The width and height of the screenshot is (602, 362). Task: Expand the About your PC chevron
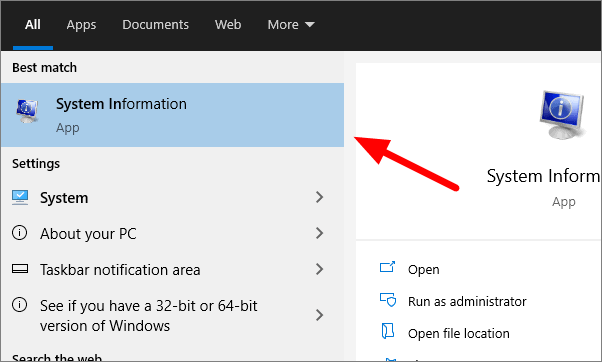click(319, 233)
